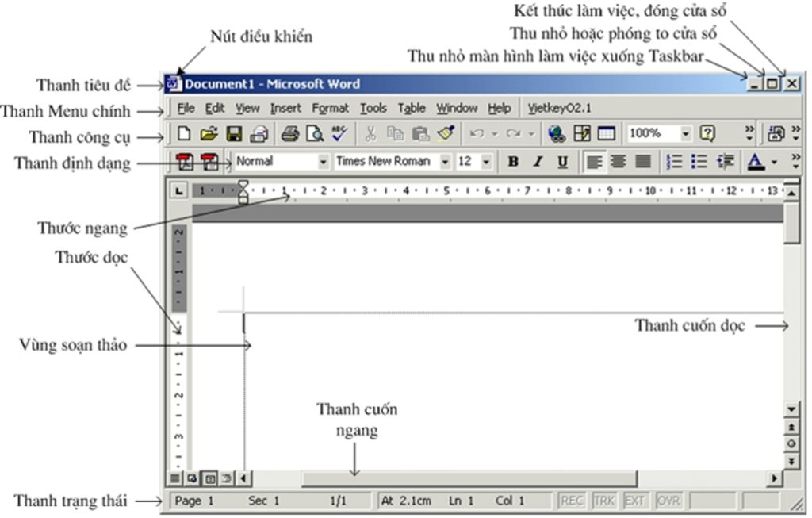
Task: Save the document with floppy icon
Action: (x=234, y=133)
